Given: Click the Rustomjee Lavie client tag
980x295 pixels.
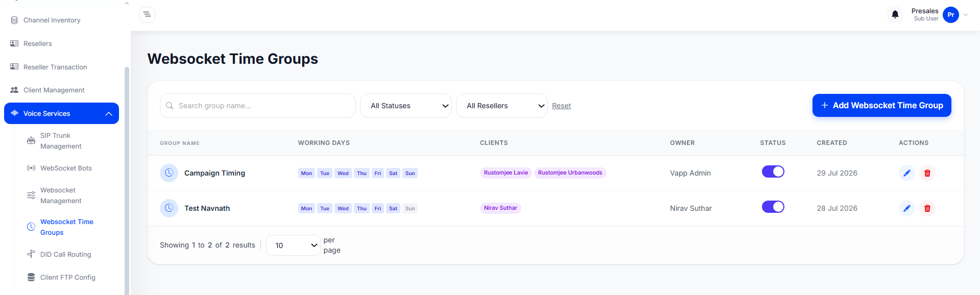Looking at the screenshot, I should pyautogui.click(x=506, y=173).
